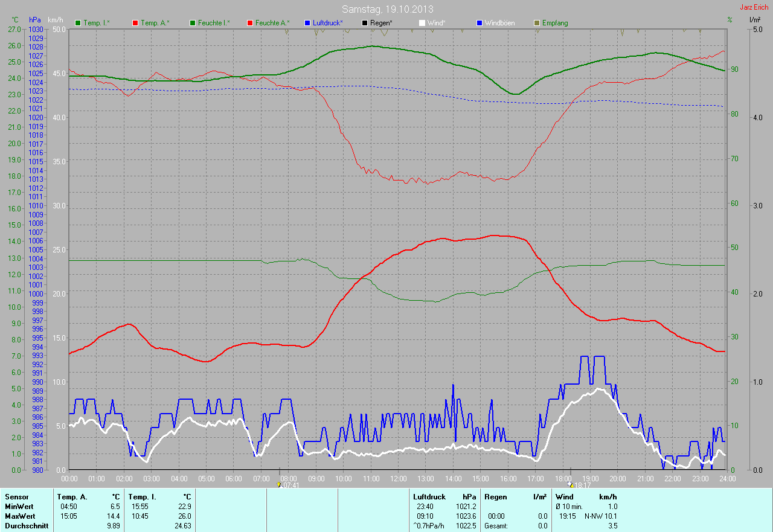Click the °C axis unit label

[x=15, y=20]
